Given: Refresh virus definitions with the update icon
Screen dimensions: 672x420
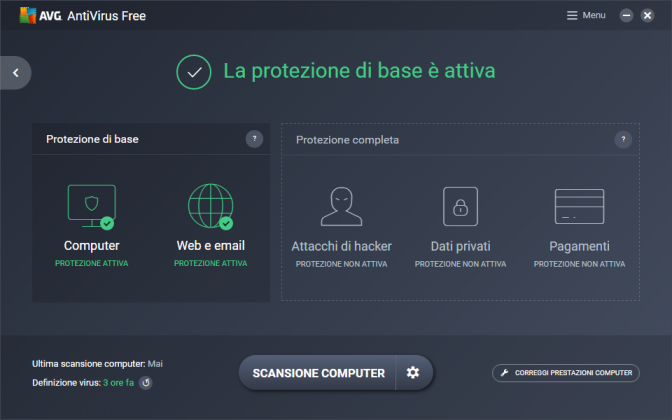Looking at the screenshot, I should (146, 383).
